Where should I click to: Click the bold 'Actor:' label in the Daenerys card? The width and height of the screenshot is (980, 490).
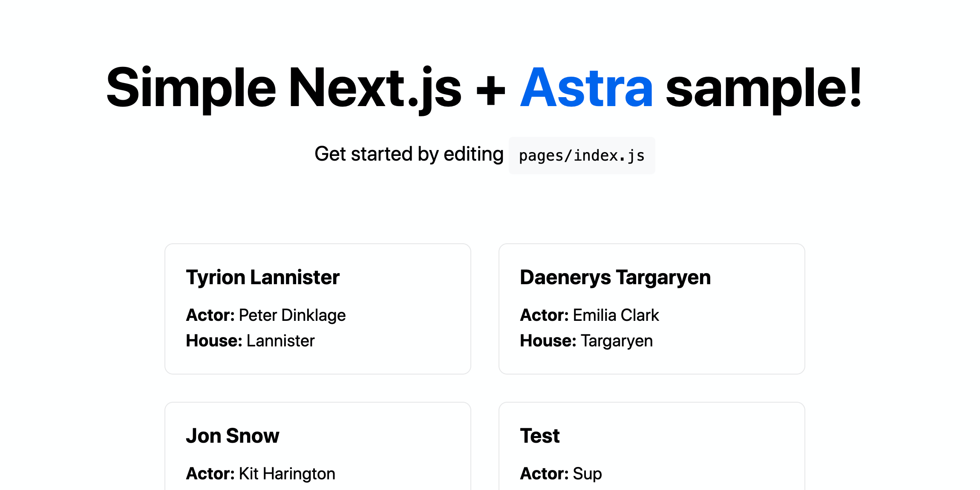click(544, 315)
